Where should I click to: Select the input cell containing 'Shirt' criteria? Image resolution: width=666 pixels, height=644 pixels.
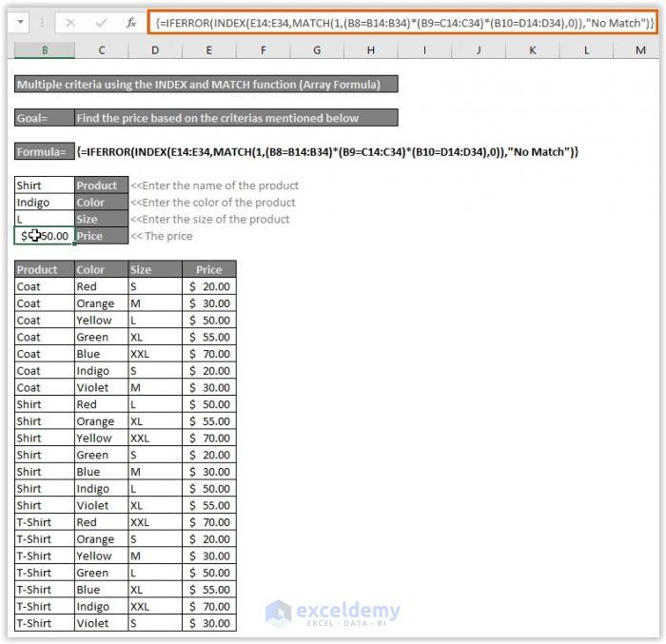(x=45, y=185)
